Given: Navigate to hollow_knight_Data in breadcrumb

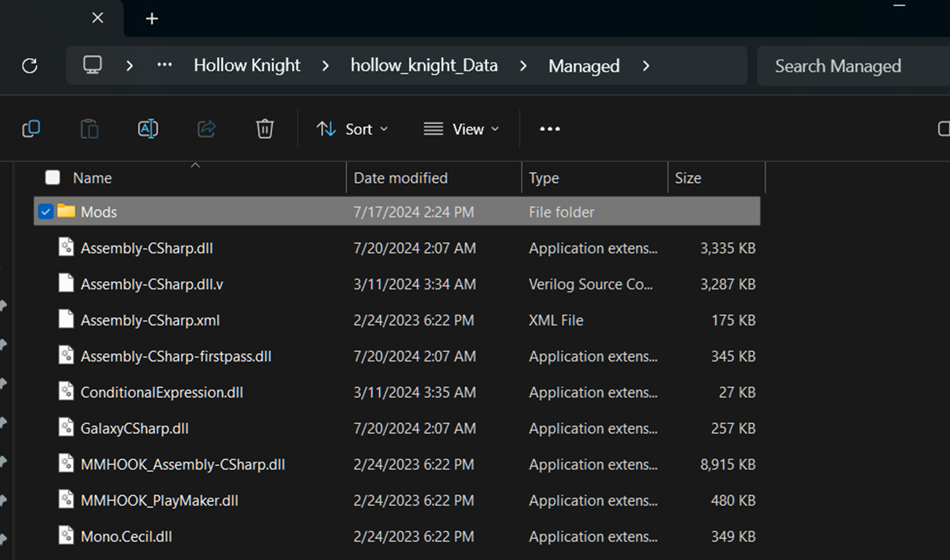Looking at the screenshot, I should click(424, 65).
